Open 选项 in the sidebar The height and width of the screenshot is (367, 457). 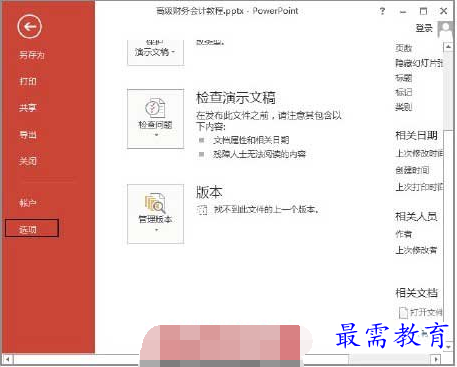(32, 228)
